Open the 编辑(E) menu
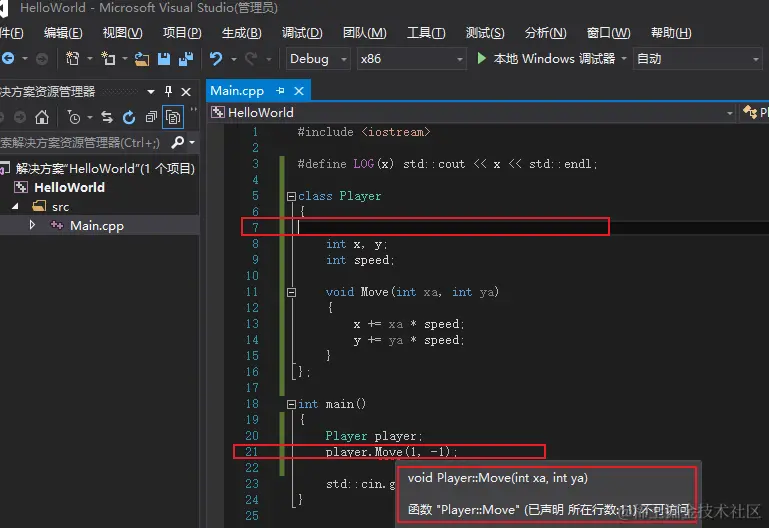This screenshot has height=528, width=769. (63, 33)
